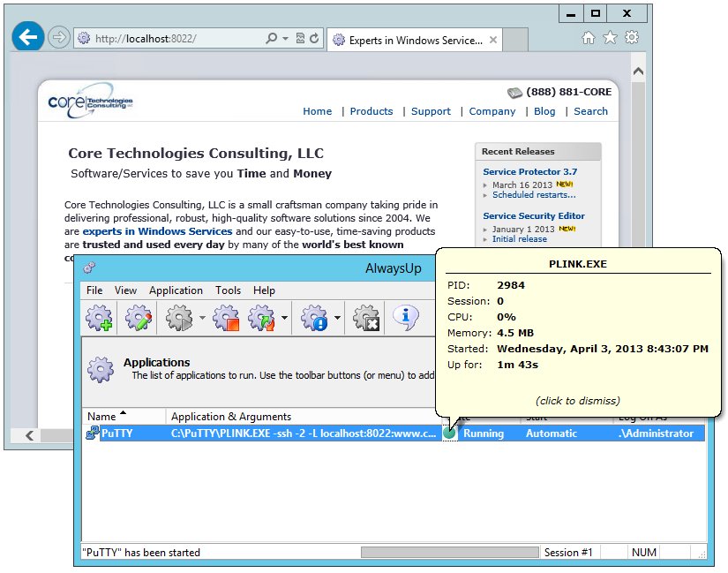This screenshot has height=573, width=728.
Task: Click the Core Technologies Consulting logo
Action: 91,101
